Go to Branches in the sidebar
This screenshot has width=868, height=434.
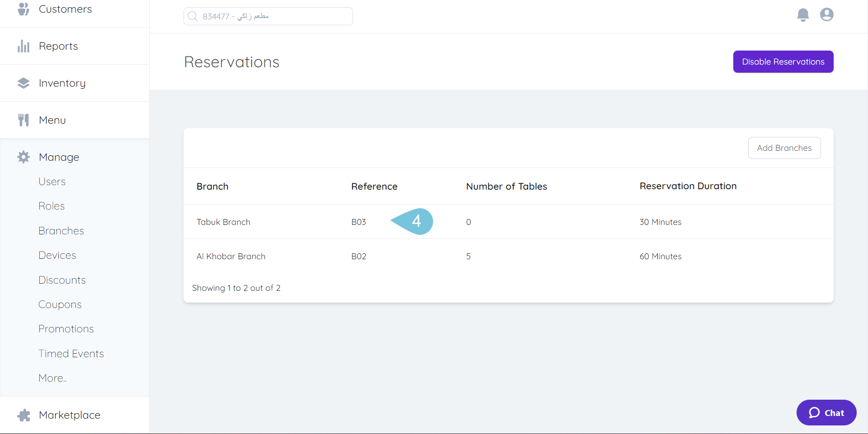pos(61,231)
